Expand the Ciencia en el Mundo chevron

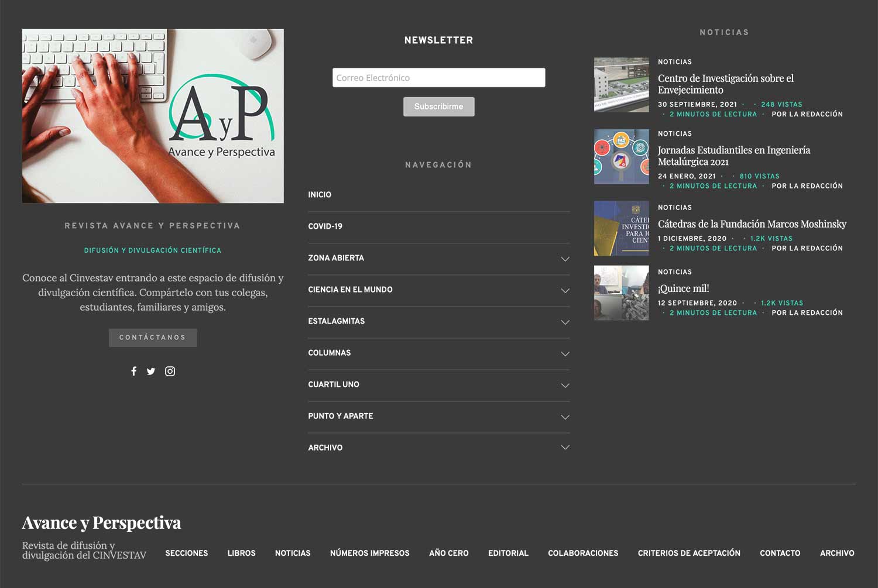[x=565, y=290]
